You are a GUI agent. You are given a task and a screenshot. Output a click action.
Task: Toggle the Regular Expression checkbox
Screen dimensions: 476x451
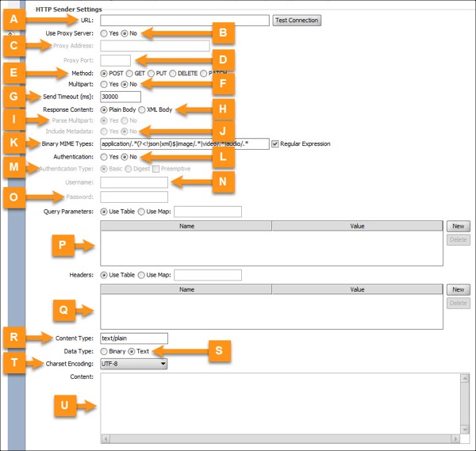275,144
